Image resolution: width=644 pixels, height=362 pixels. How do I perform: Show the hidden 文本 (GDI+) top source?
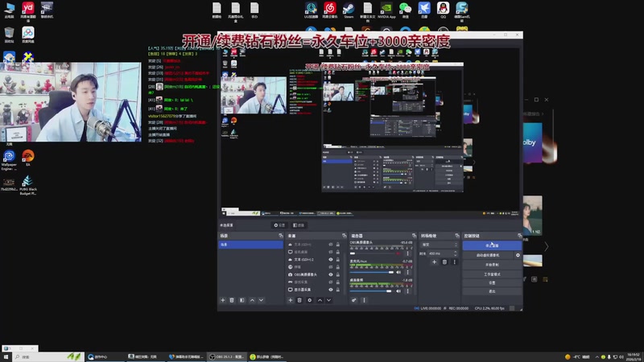(x=331, y=245)
